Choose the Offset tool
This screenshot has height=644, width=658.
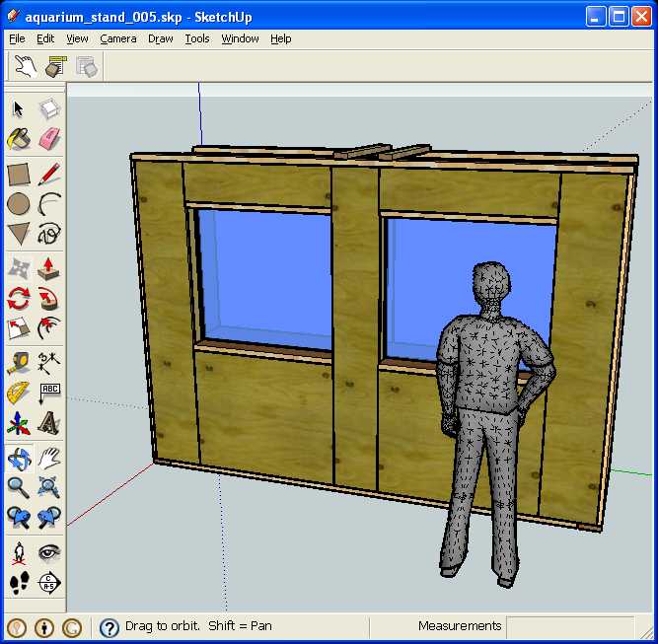click(49, 328)
